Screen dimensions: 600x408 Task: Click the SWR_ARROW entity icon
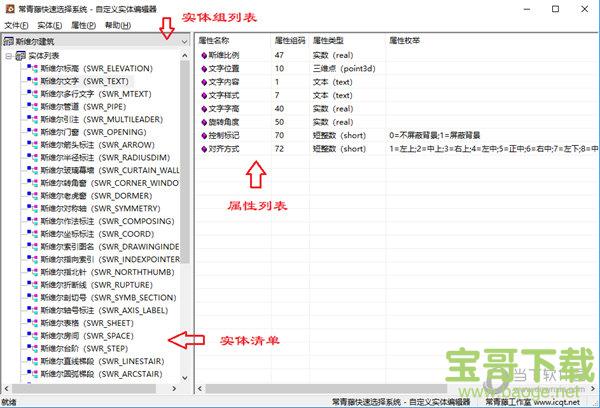(x=32, y=145)
